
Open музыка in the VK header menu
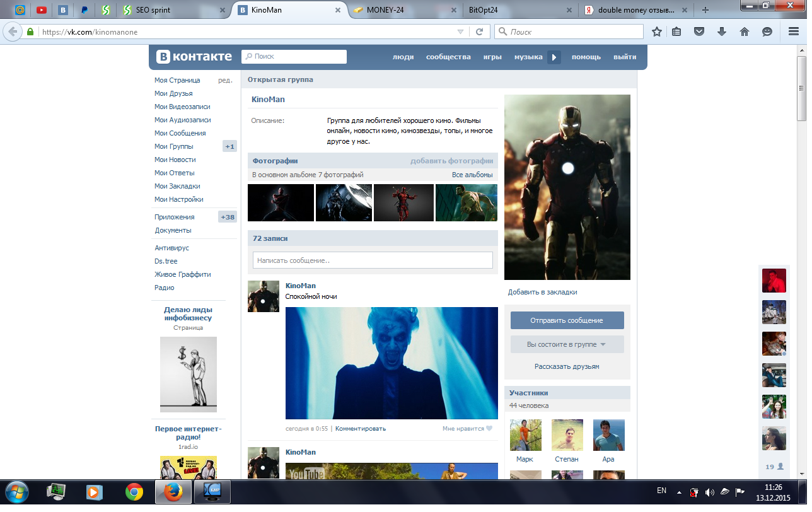(528, 57)
